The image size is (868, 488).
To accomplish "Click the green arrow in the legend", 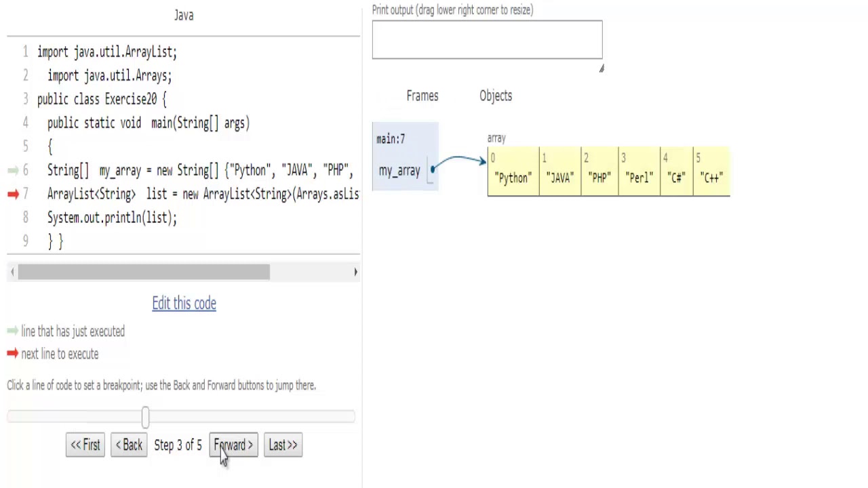I will [x=12, y=331].
